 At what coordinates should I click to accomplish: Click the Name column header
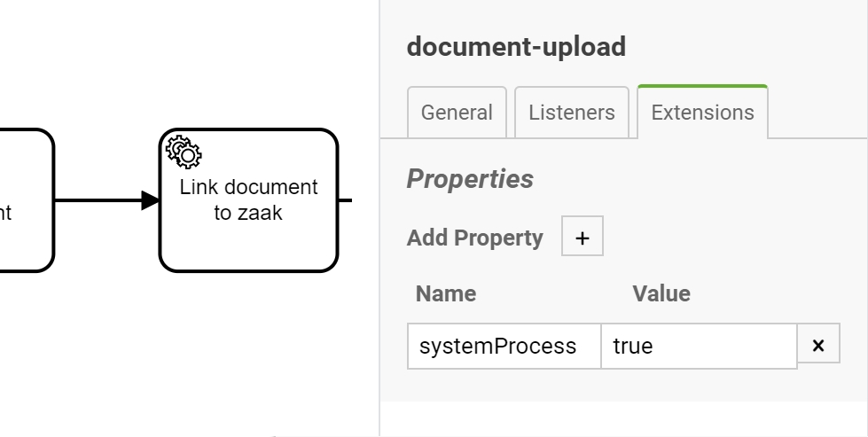coord(446,293)
